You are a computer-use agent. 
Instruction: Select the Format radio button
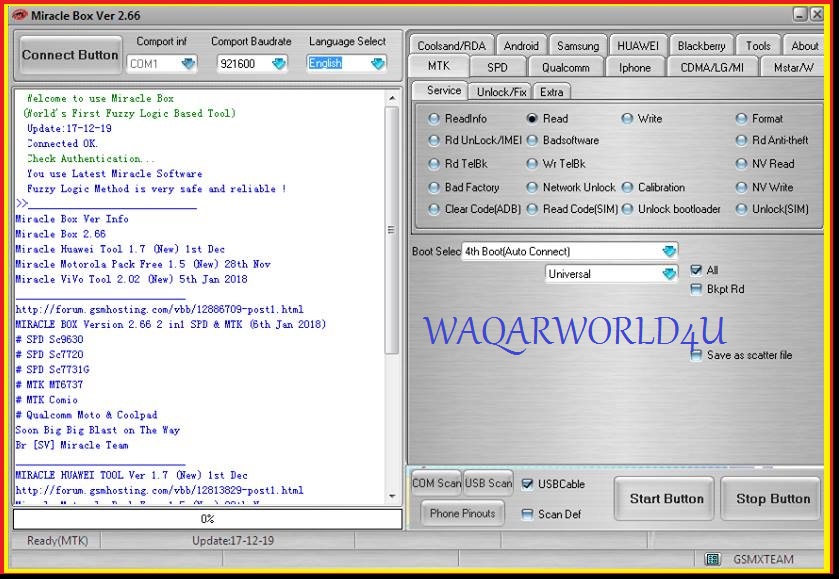[741, 119]
